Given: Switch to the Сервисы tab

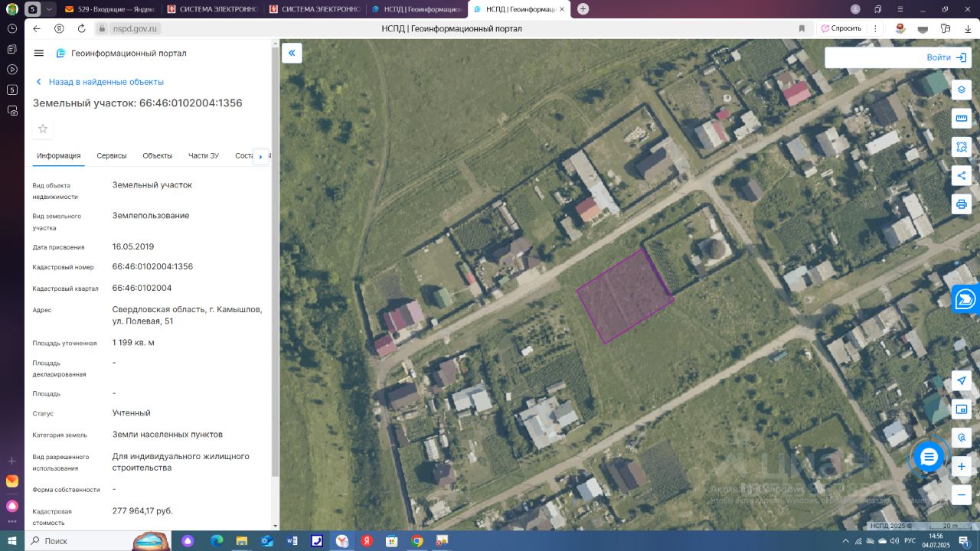Looking at the screenshot, I should (x=112, y=155).
